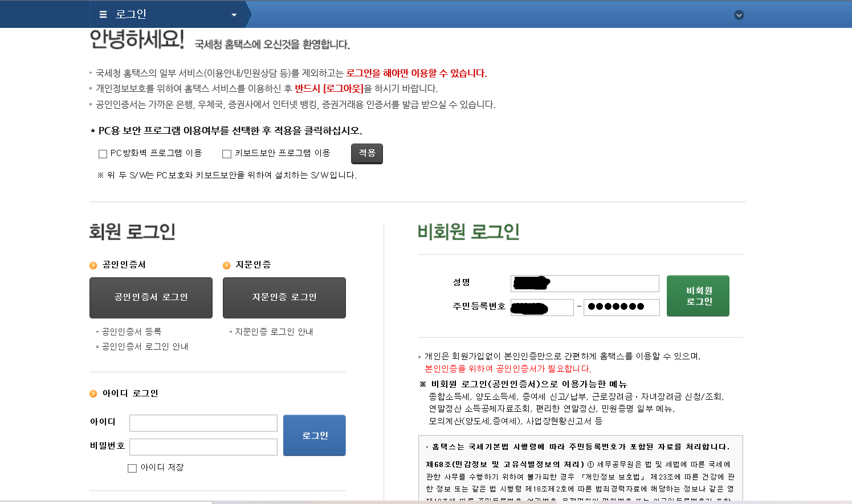Click text 제68조(민감정보 및 고유식별정보의 처리)
Image resolution: width=852 pixels, height=504 pixels.
pos(505,464)
